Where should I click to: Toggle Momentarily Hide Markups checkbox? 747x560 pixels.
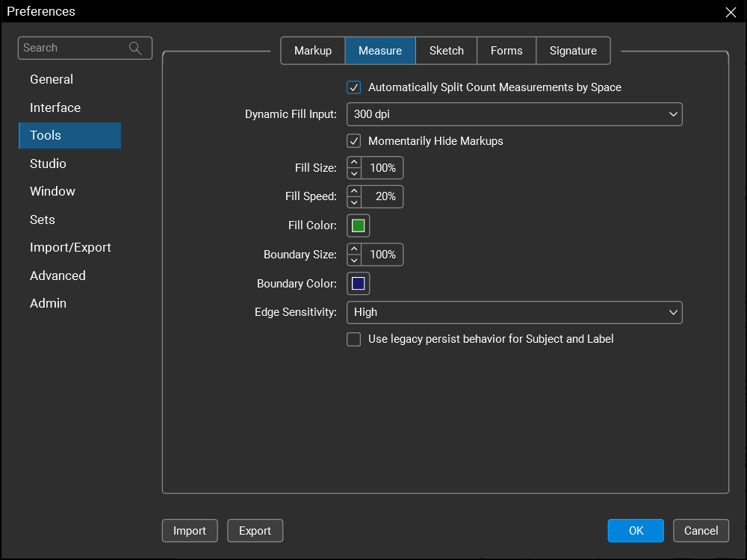pos(354,141)
